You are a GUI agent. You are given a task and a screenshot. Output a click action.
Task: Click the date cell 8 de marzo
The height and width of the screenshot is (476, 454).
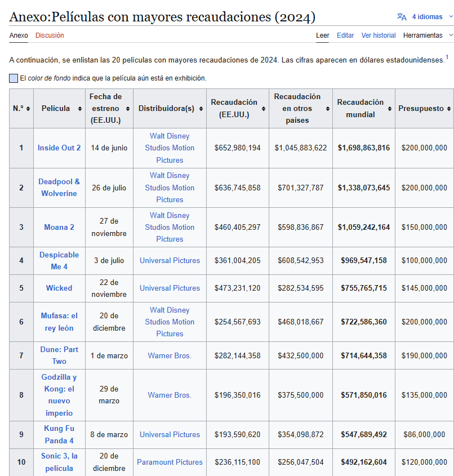109,434
